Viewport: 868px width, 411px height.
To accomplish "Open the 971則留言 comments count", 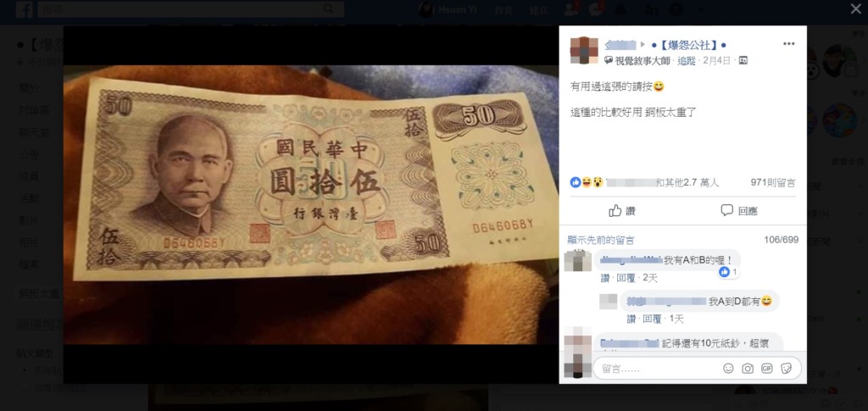I will [773, 182].
